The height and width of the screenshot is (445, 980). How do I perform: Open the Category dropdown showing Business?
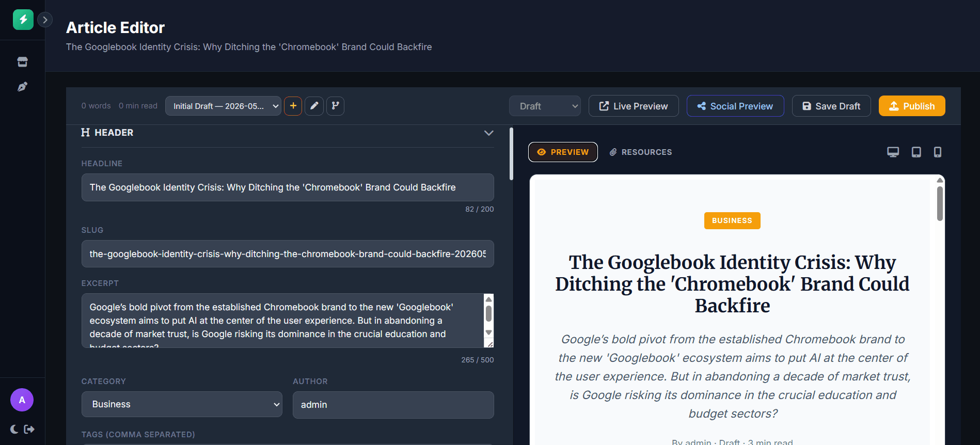[182, 404]
